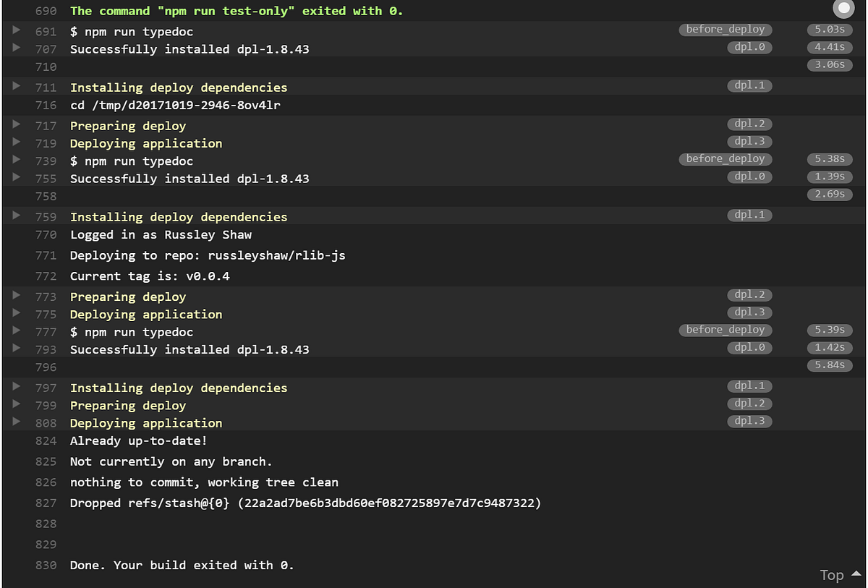Viewport: 868px width, 588px height.
Task: Click the "dpl.0" badge on line 707
Action: coord(749,47)
